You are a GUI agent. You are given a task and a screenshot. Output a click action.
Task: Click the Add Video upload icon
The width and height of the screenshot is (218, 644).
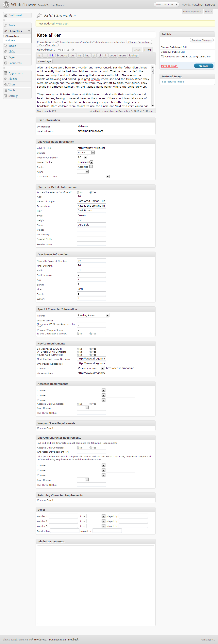pos(64,50)
